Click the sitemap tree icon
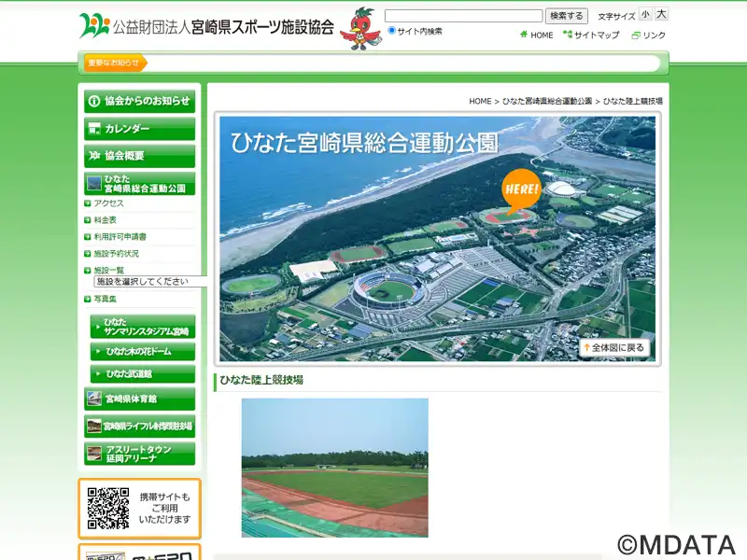Viewport: 747px width, 560px height. click(x=568, y=35)
